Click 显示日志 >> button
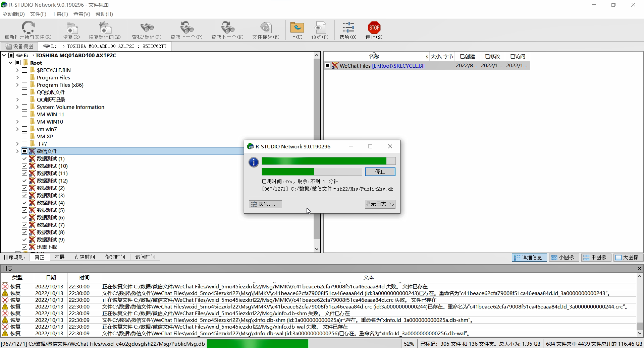The image size is (644, 348). pos(380,204)
